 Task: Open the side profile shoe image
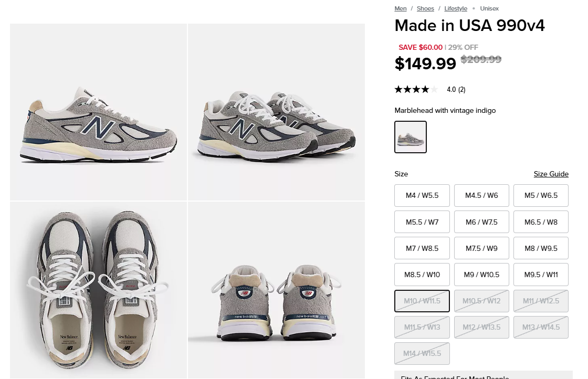98,112
